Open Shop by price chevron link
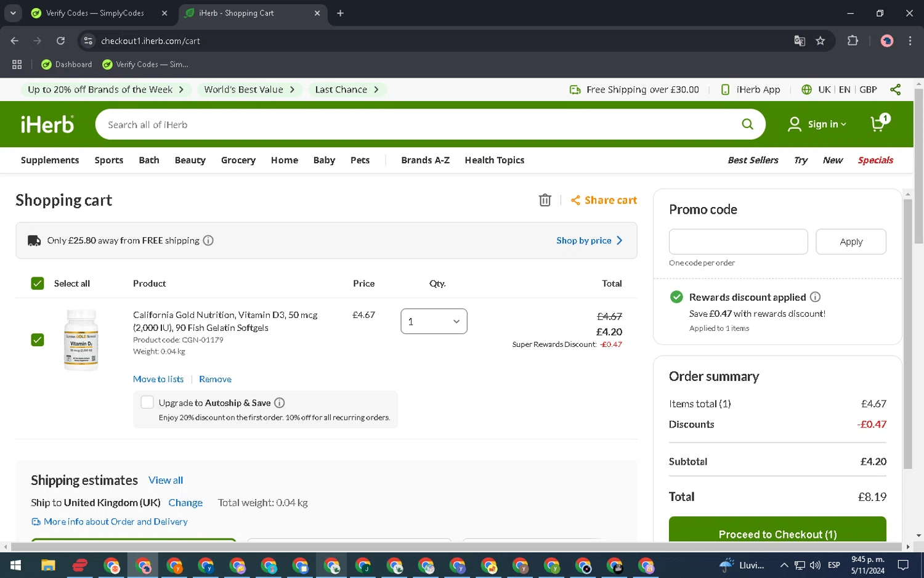Viewport: 924px width, 578px height. [590, 240]
